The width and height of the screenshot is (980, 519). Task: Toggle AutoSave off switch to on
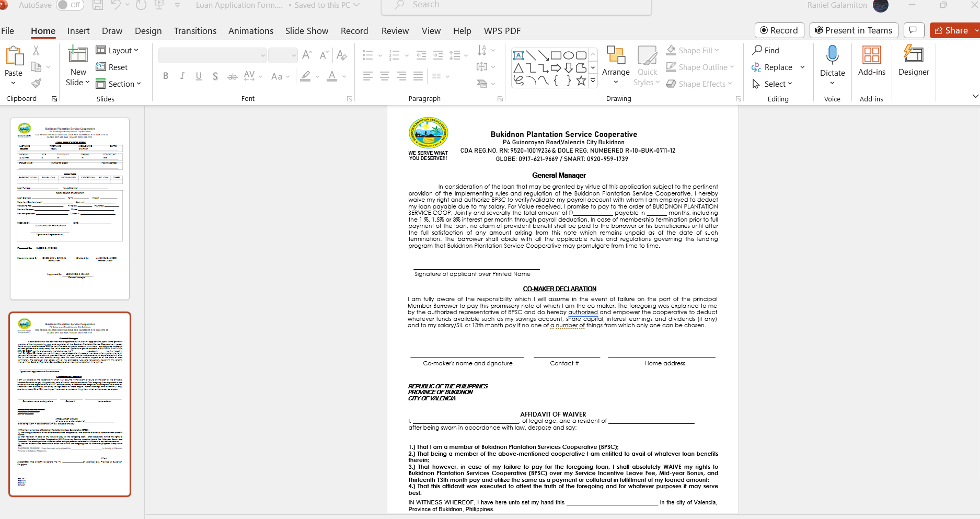pyautogui.click(x=70, y=5)
